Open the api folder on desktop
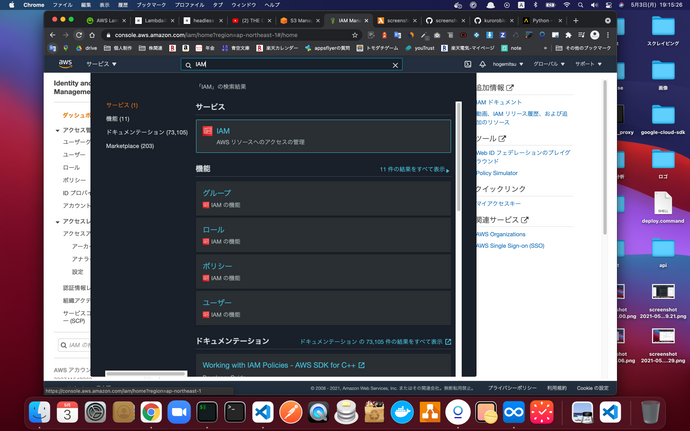Screen dimensions: 690x431 (663, 252)
